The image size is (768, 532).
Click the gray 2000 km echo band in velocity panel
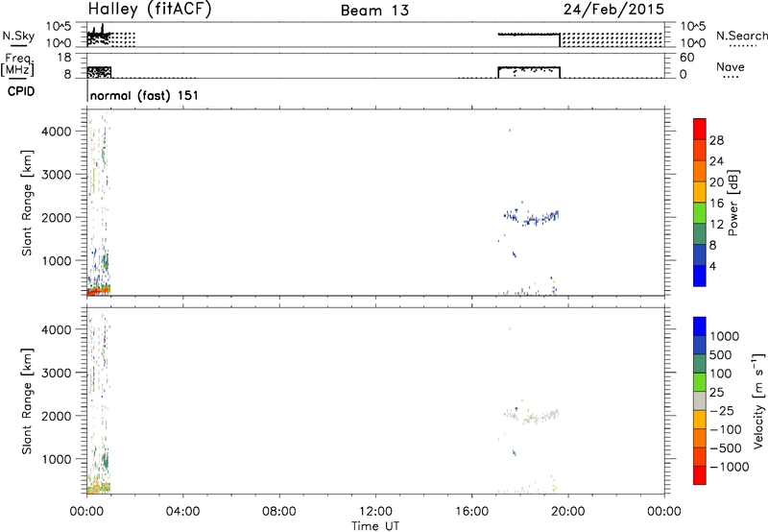[533, 416]
